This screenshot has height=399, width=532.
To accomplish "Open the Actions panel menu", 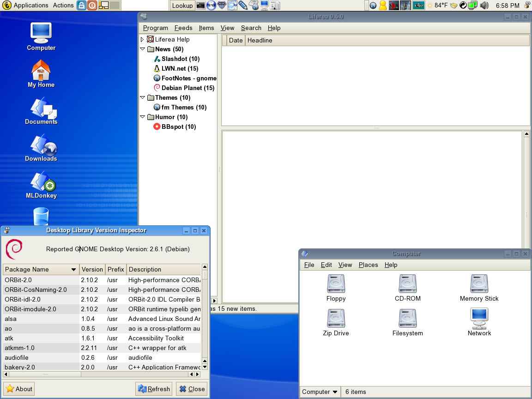I will [x=63, y=5].
